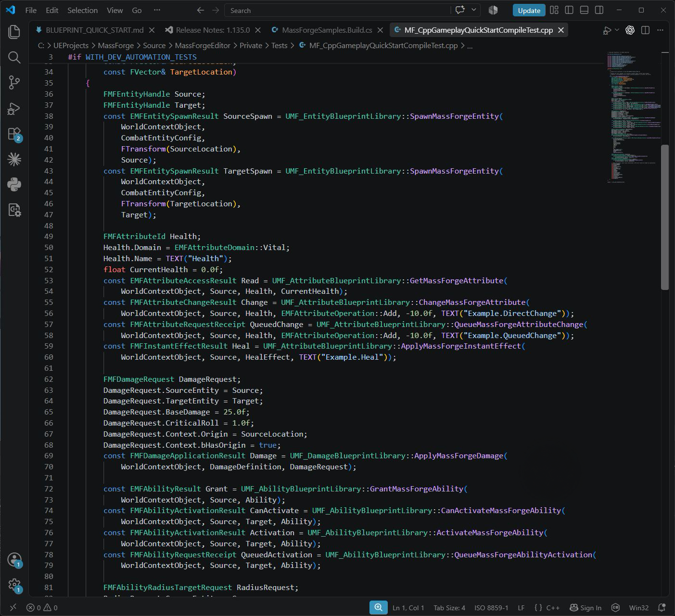Expand the Private breadcrumb
Image resolution: width=675 pixels, height=616 pixels.
(251, 45)
